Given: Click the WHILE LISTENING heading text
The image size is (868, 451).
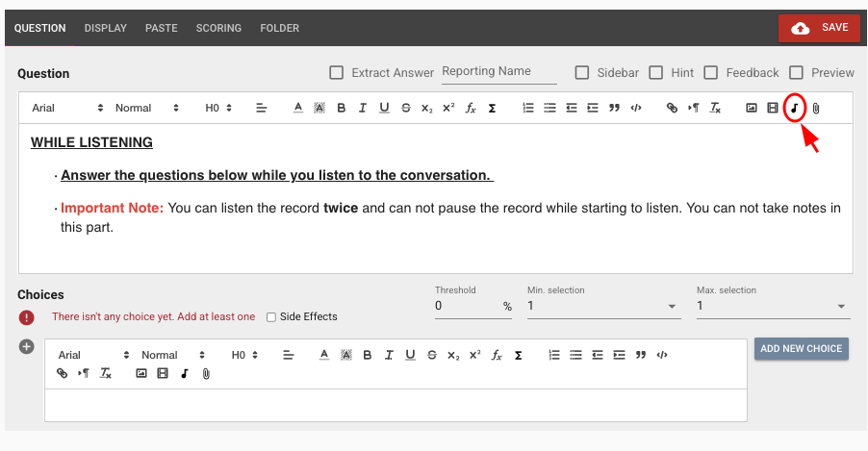Looking at the screenshot, I should tap(91, 142).
